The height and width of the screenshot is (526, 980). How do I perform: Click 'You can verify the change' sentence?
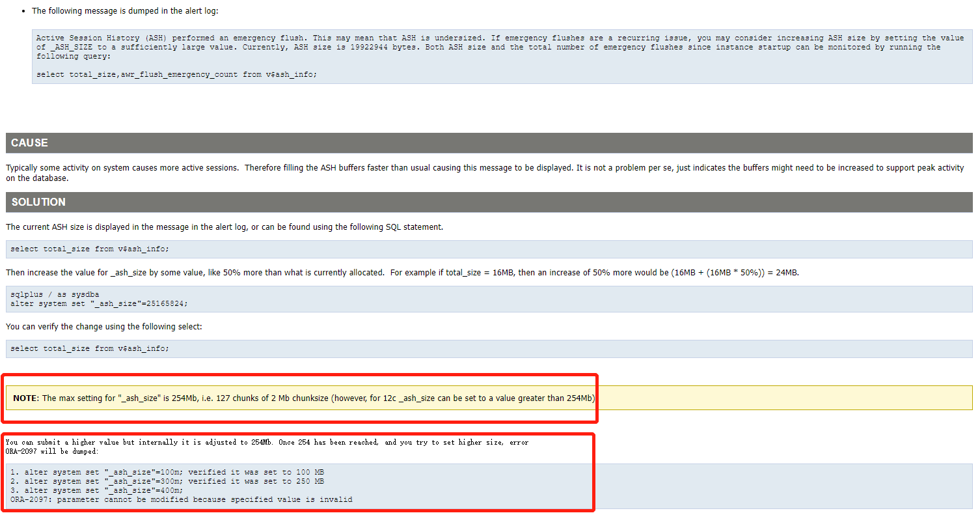[104, 327]
